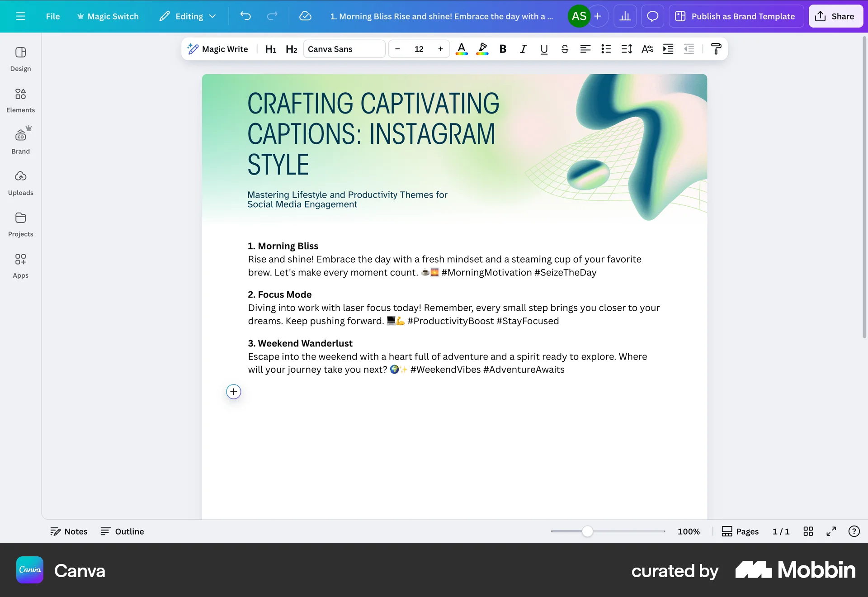Viewport: 868px width, 597px height.
Task: Adjust the zoom slider
Action: (x=587, y=531)
